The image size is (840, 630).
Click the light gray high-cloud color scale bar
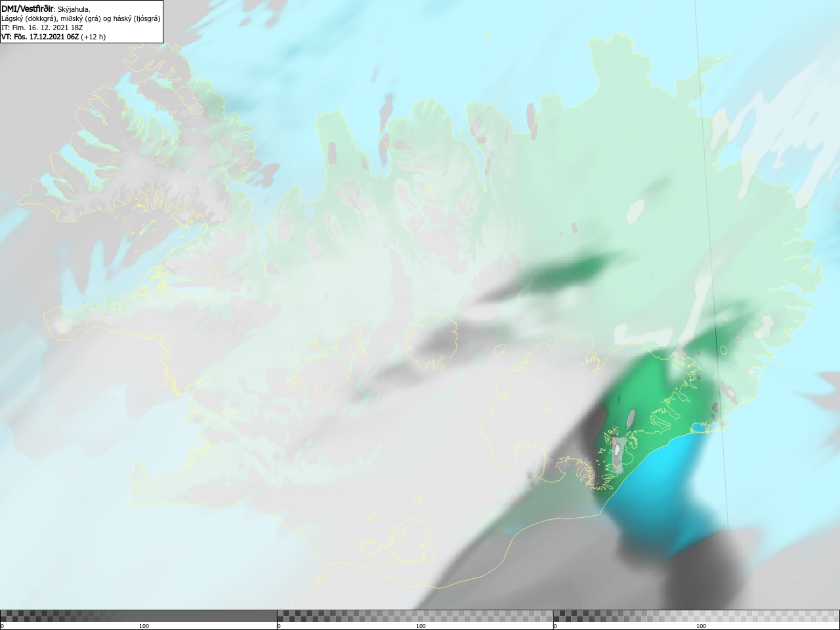tap(696, 616)
